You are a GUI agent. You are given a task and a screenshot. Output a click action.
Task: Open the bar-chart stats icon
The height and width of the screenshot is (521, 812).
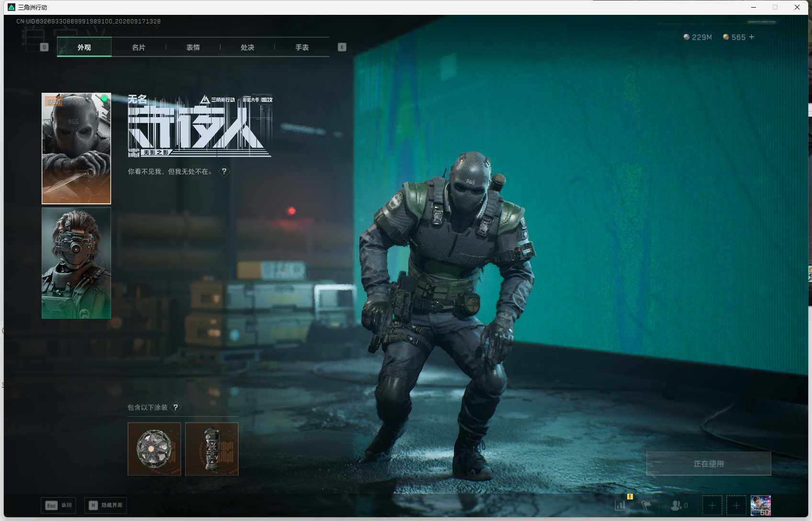[620, 505]
